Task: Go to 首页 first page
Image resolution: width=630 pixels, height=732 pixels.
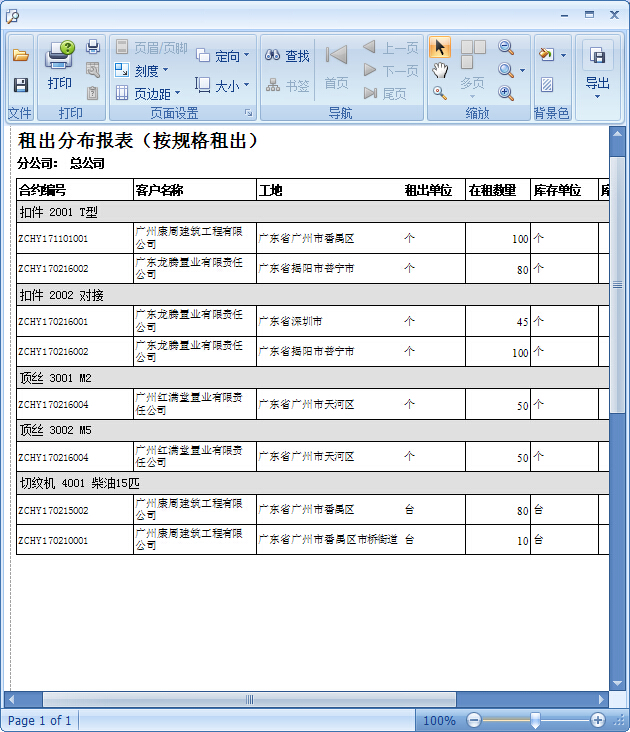Action: (336, 67)
